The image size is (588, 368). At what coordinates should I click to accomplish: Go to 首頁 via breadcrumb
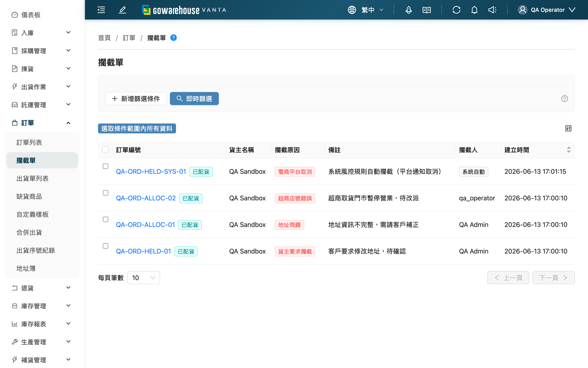point(104,38)
